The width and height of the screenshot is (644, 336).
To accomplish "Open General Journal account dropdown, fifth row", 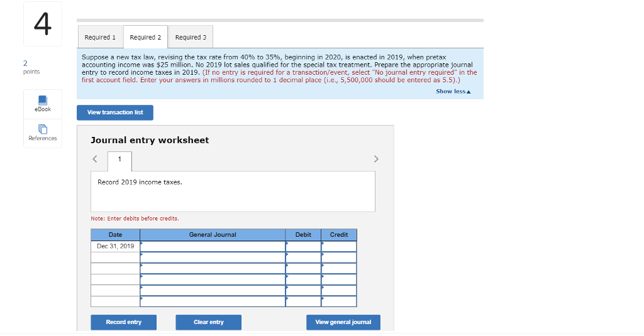I will (213, 290).
